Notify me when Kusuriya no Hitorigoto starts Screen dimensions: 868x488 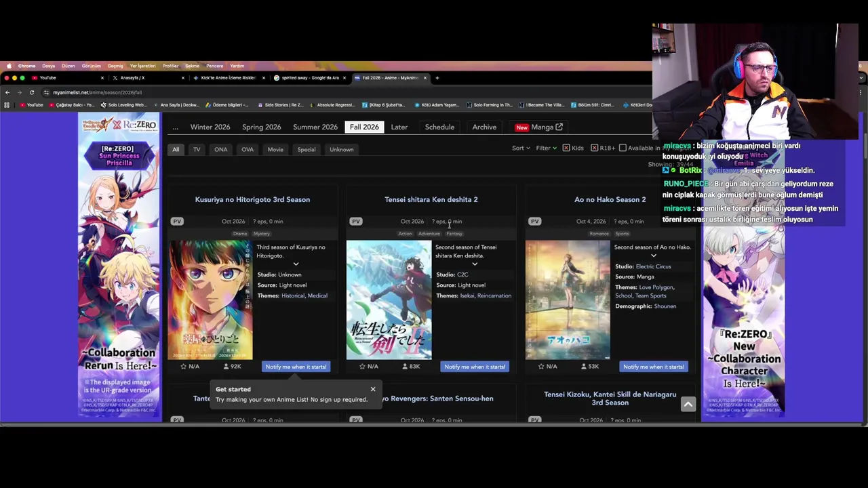point(296,367)
